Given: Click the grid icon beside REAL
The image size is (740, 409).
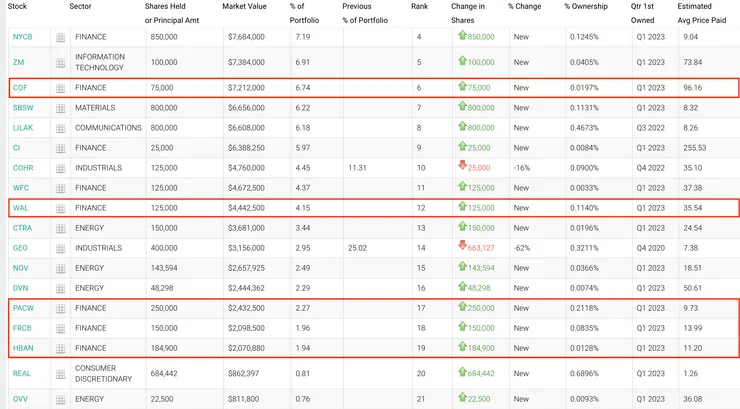Looking at the screenshot, I should coord(60,373).
